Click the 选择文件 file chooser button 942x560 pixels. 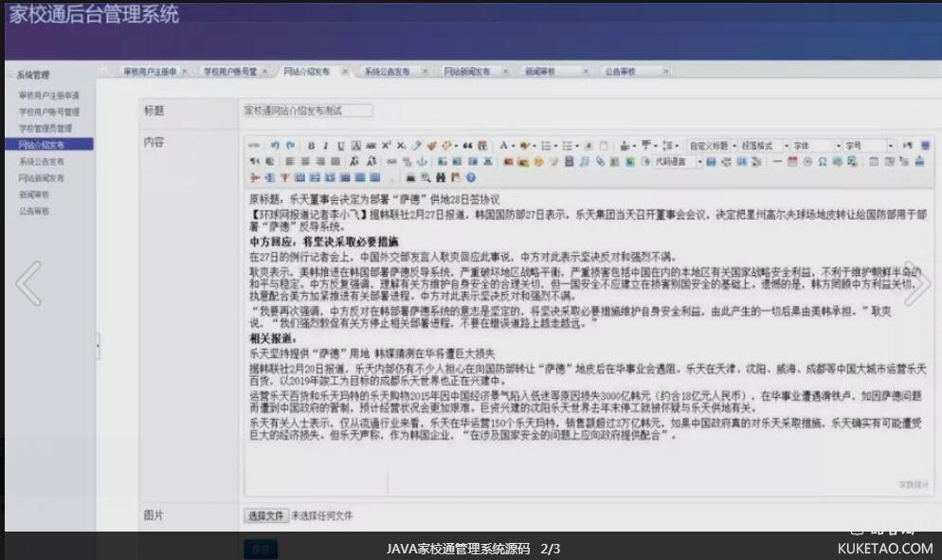(x=265, y=515)
